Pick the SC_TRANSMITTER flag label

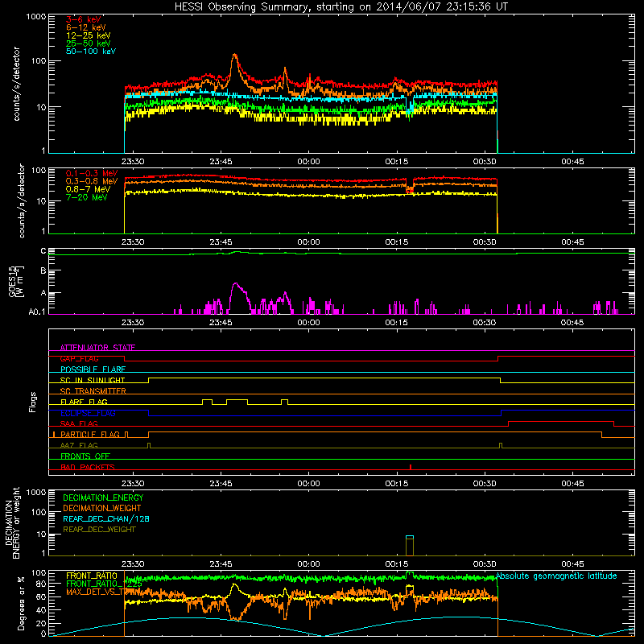coord(93,391)
